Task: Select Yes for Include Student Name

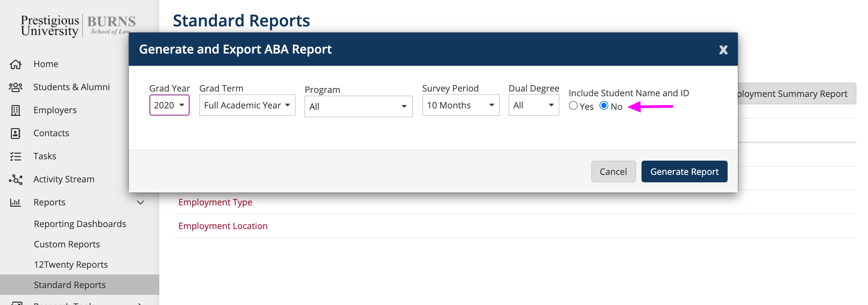Action: pos(573,106)
